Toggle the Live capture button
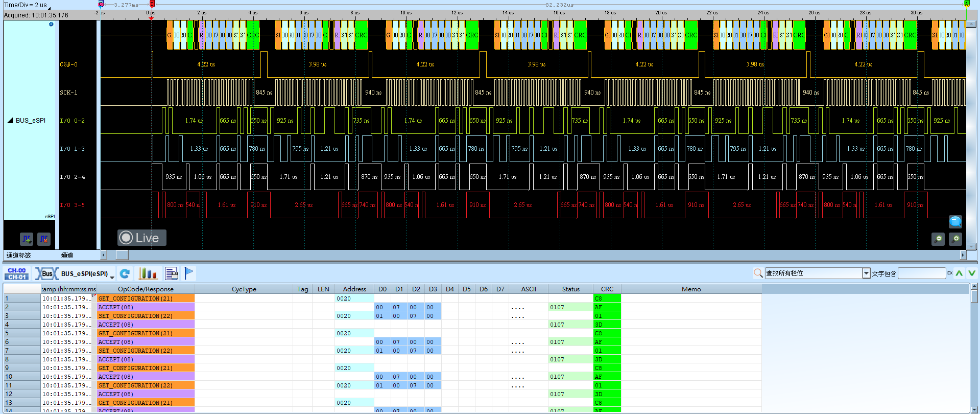980x414 pixels. pyautogui.click(x=142, y=238)
